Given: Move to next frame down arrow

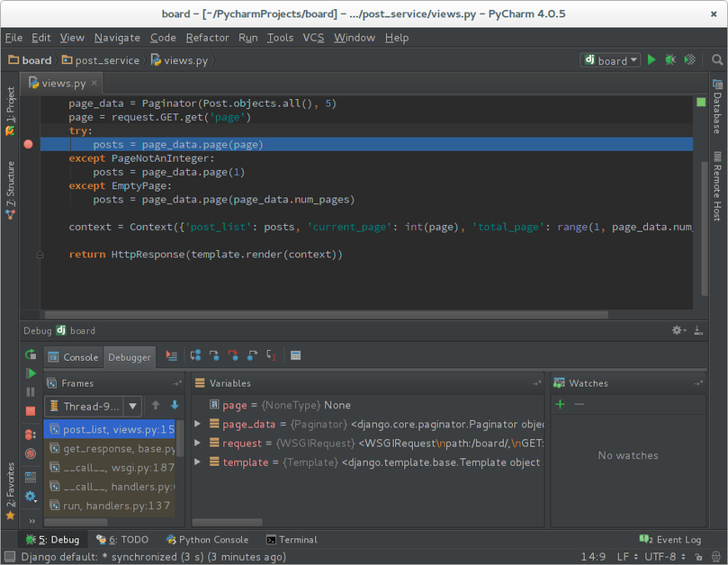Looking at the screenshot, I should (175, 405).
